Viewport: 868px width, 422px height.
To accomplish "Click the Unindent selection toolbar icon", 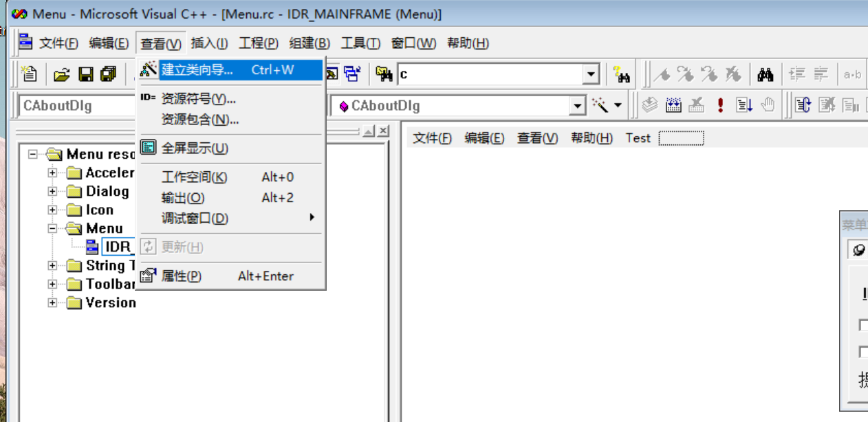I will (x=821, y=74).
